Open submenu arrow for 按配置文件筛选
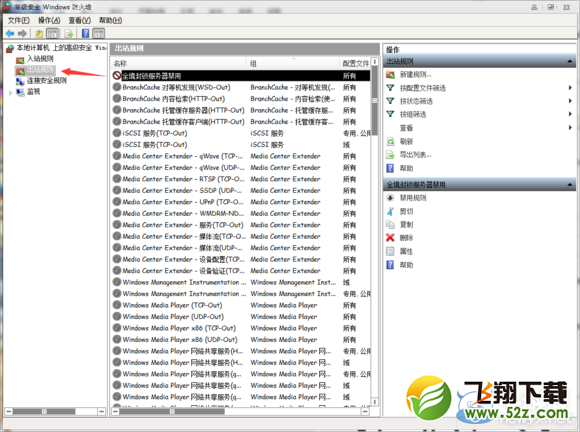Image resolution: width=580 pixels, height=432 pixels. [x=570, y=88]
